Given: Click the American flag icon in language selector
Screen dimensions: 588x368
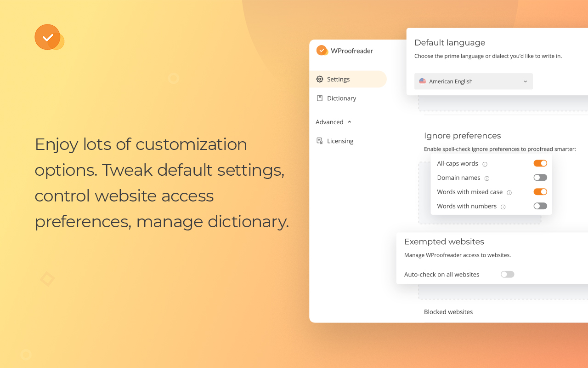Looking at the screenshot, I should (x=423, y=81).
